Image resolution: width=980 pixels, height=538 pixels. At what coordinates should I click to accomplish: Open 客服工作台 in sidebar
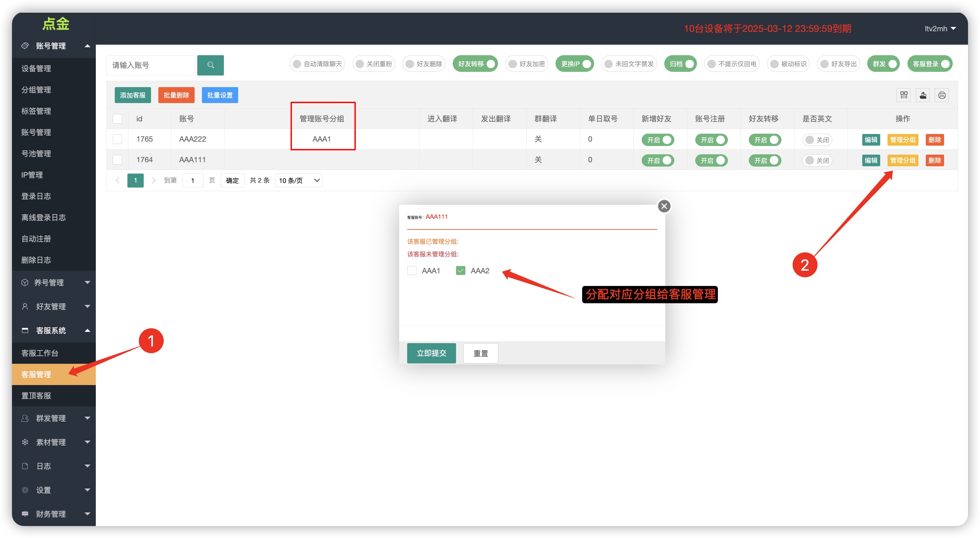click(40, 353)
